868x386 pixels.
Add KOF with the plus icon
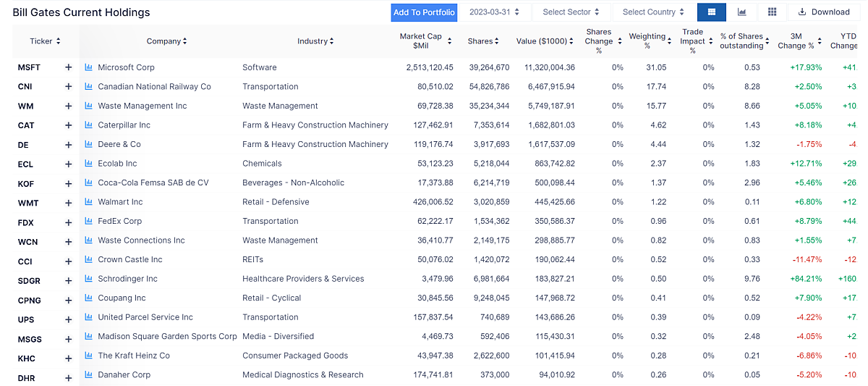(69, 183)
